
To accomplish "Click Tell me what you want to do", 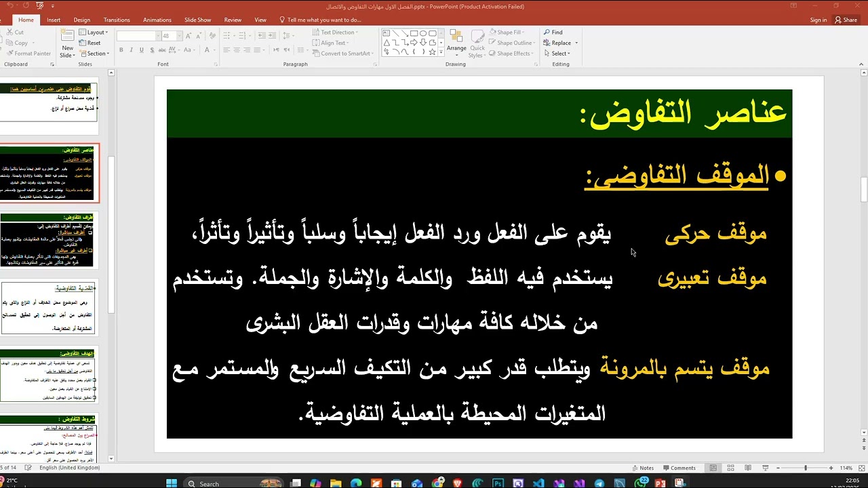I will 320,20.
